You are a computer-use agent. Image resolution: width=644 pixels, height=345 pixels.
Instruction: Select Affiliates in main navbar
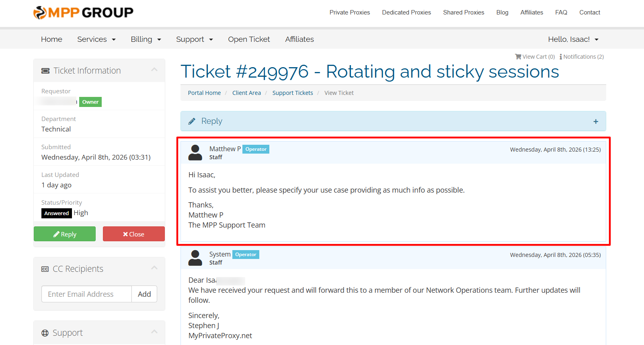299,39
